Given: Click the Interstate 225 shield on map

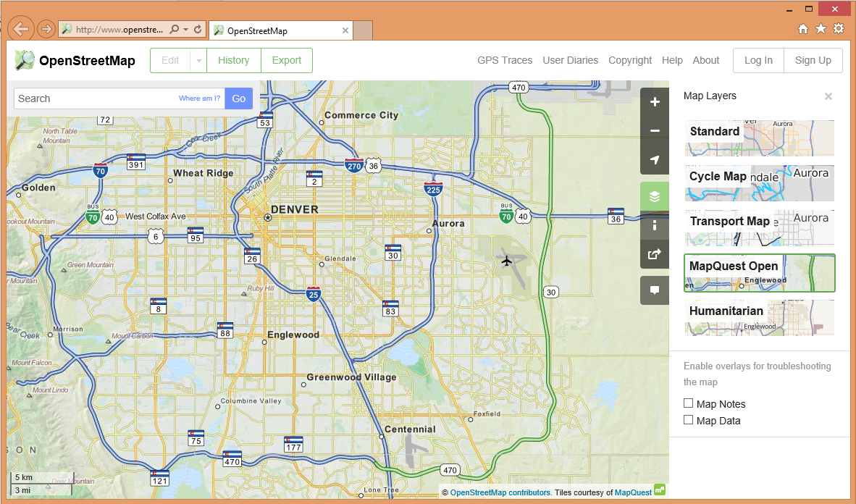Looking at the screenshot, I should pos(433,188).
